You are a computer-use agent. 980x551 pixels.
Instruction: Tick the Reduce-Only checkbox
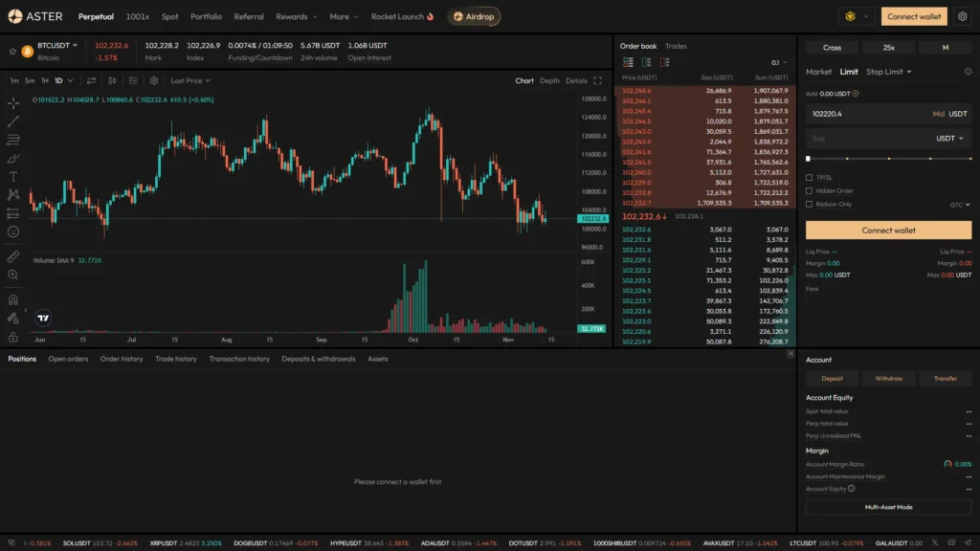[x=810, y=204]
